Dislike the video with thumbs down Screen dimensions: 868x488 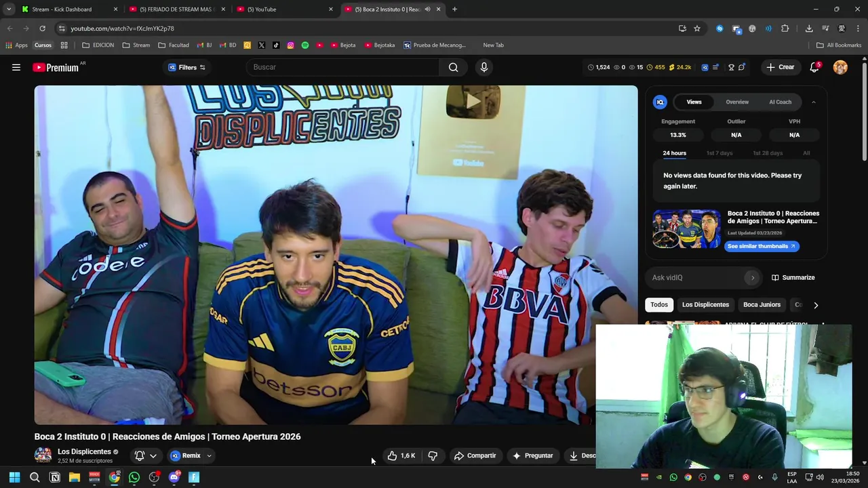click(433, 455)
